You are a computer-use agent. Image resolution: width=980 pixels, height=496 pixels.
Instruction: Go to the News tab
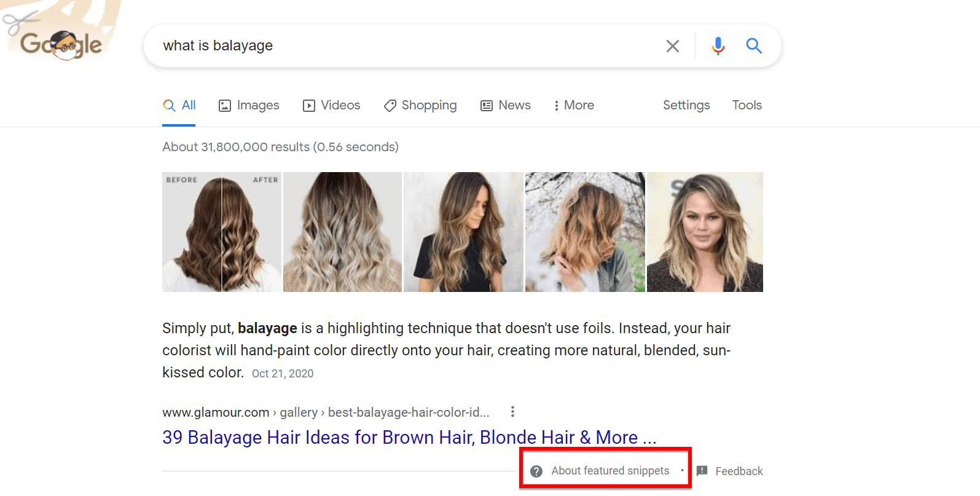pos(506,106)
